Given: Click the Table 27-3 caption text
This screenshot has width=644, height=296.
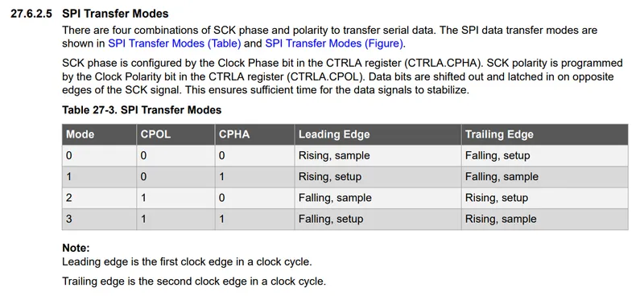Looking at the screenshot, I should [142, 110].
